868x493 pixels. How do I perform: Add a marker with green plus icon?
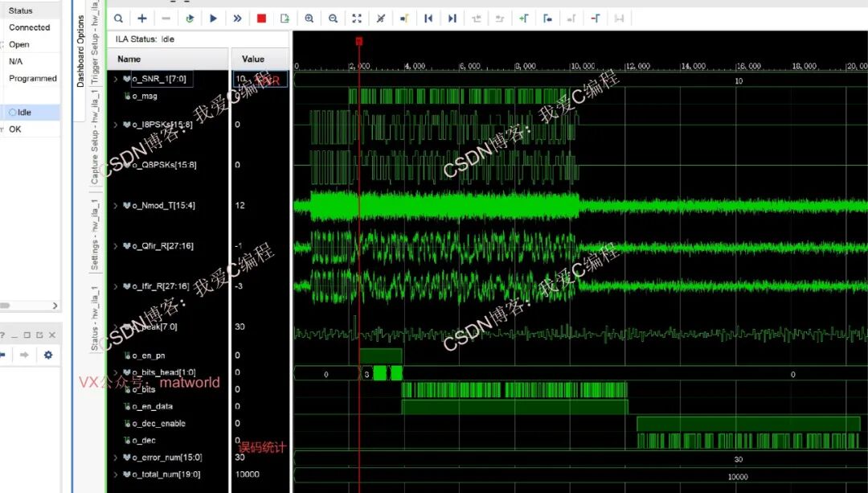click(x=524, y=18)
